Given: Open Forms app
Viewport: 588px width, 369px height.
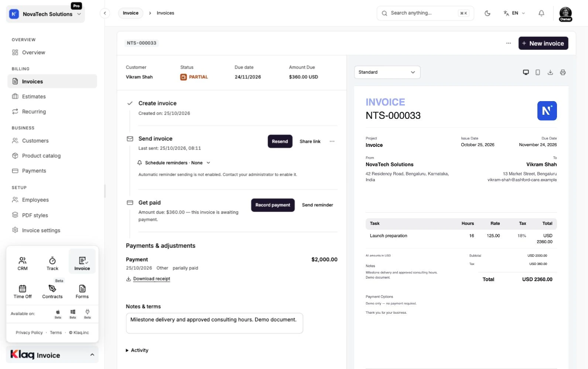Looking at the screenshot, I should tap(82, 292).
